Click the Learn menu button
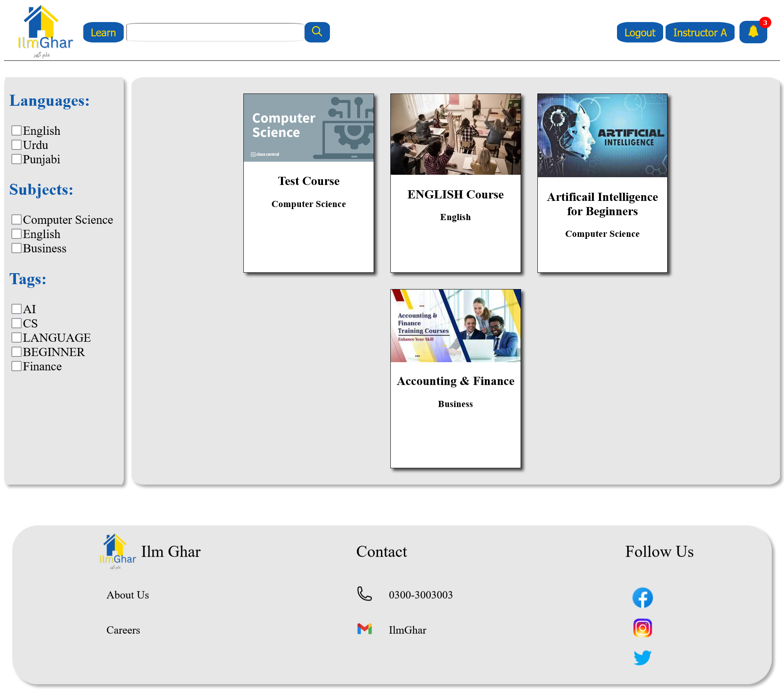Image resolution: width=784 pixels, height=697 pixels. [103, 32]
